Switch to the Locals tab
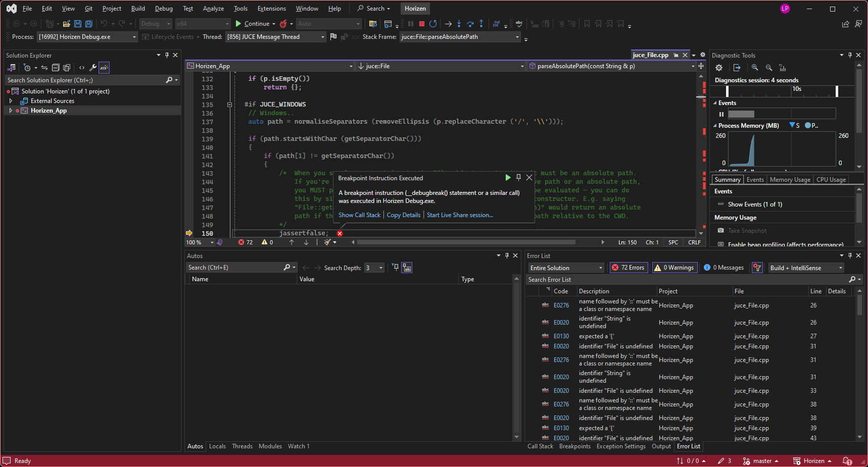 (217, 446)
